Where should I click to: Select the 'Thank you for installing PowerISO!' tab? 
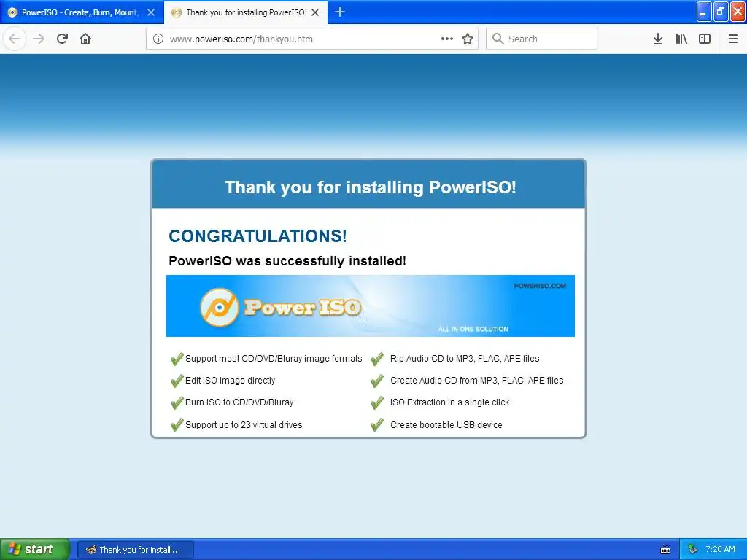click(x=246, y=12)
